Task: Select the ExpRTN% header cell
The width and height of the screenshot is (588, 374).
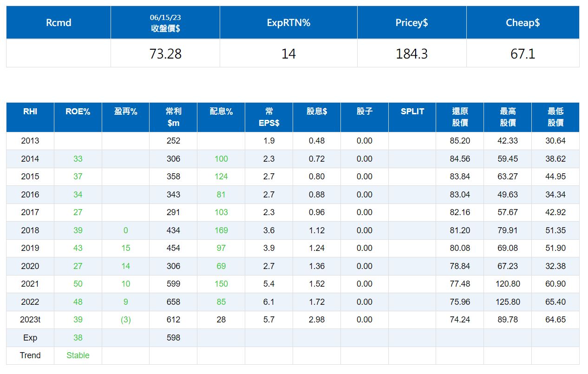Action: pyautogui.click(x=288, y=23)
